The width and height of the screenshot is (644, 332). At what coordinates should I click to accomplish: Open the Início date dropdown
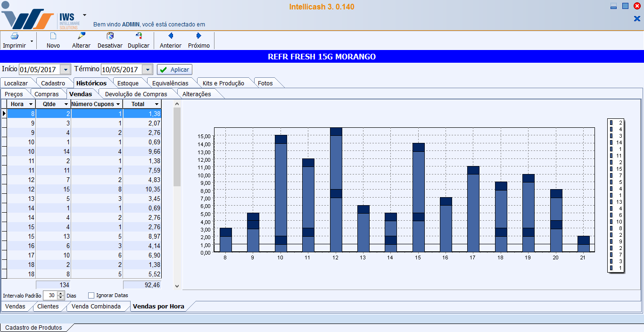(66, 70)
